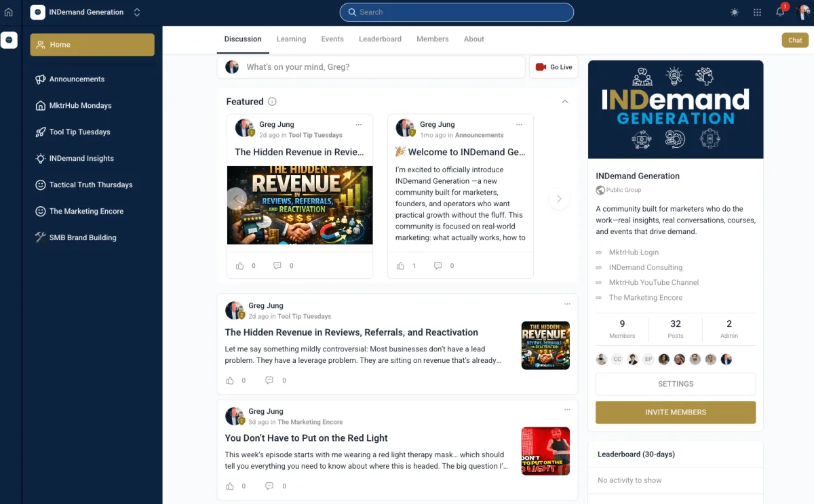Advance featured carousel with next arrow
The width and height of the screenshot is (814, 504).
[559, 199]
